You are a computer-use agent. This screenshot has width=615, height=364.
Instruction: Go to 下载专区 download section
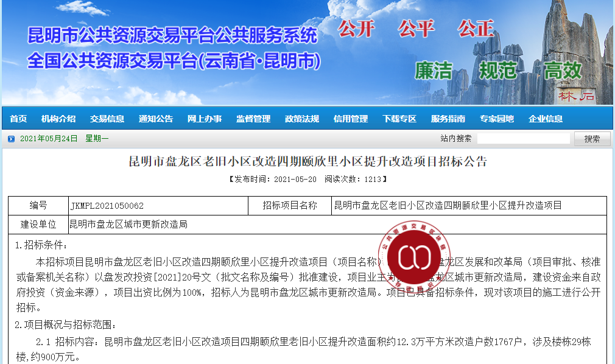(399, 119)
